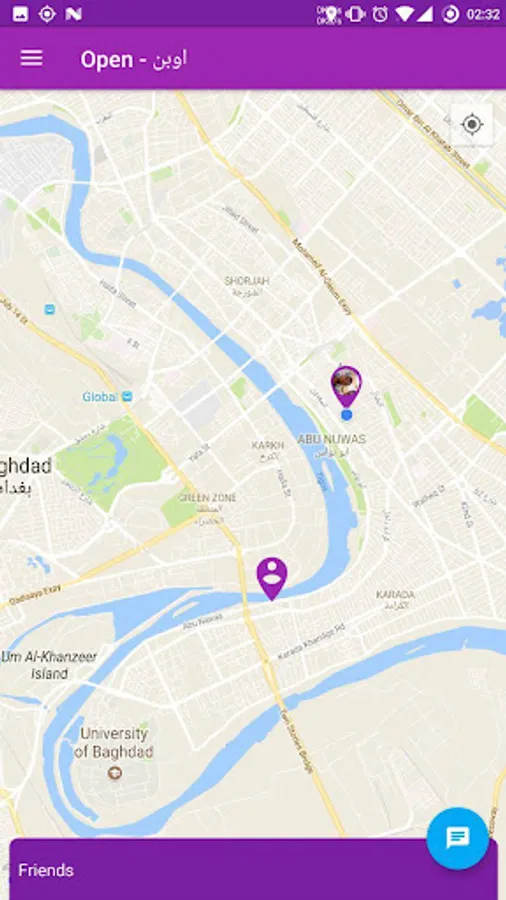
Task: Expand the Friends bottom panel
Action: (253, 870)
